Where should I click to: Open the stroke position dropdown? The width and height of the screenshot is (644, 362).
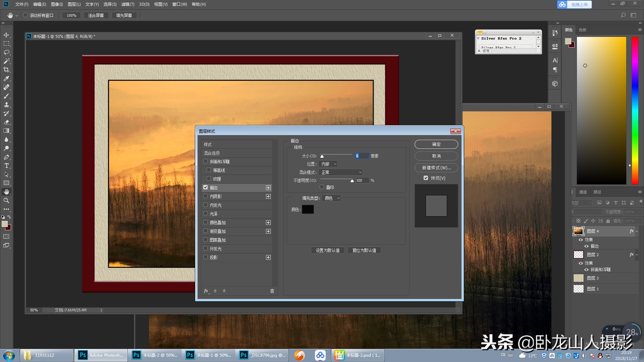coord(328,164)
